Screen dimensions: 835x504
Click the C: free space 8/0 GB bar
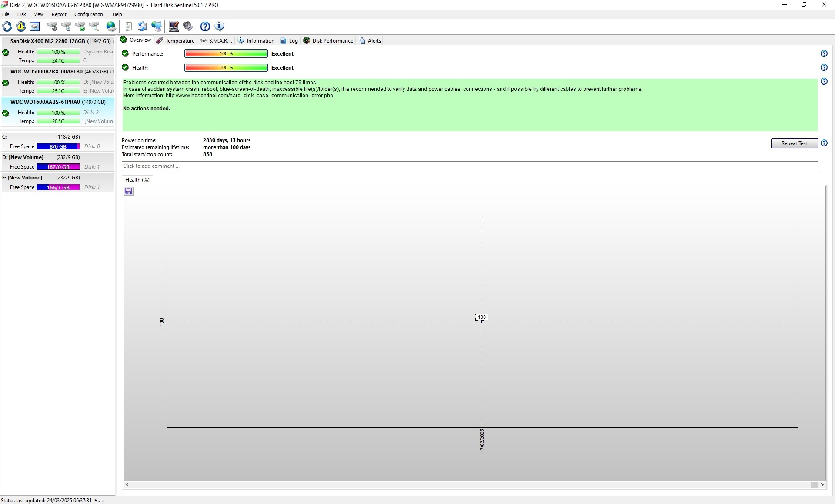click(x=58, y=146)
